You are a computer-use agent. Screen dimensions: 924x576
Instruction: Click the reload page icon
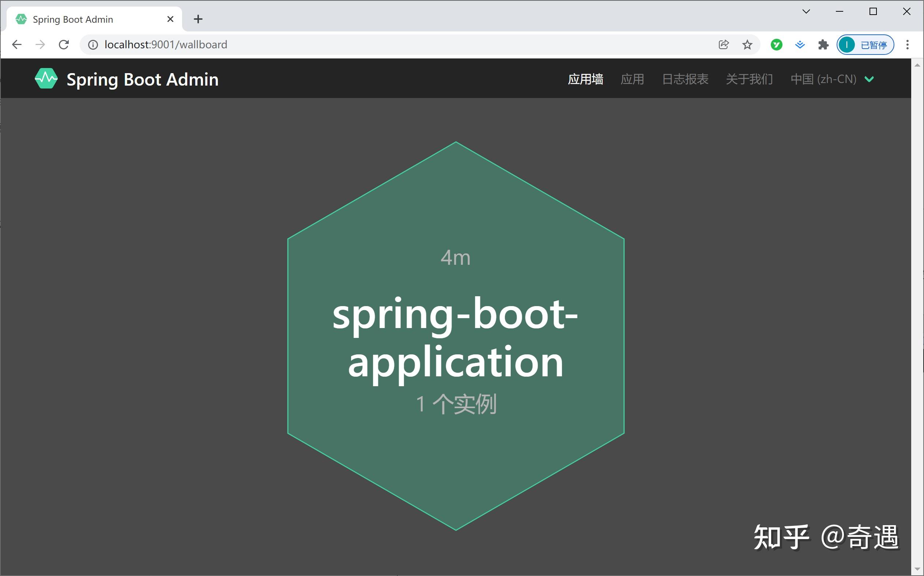click(x=64, y=45)
